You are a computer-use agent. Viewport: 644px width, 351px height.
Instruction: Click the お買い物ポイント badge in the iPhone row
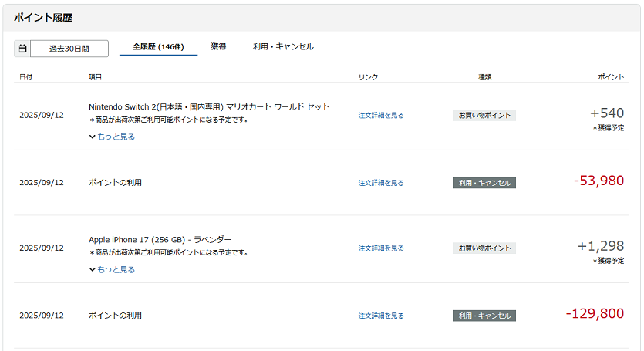point(484,248)
